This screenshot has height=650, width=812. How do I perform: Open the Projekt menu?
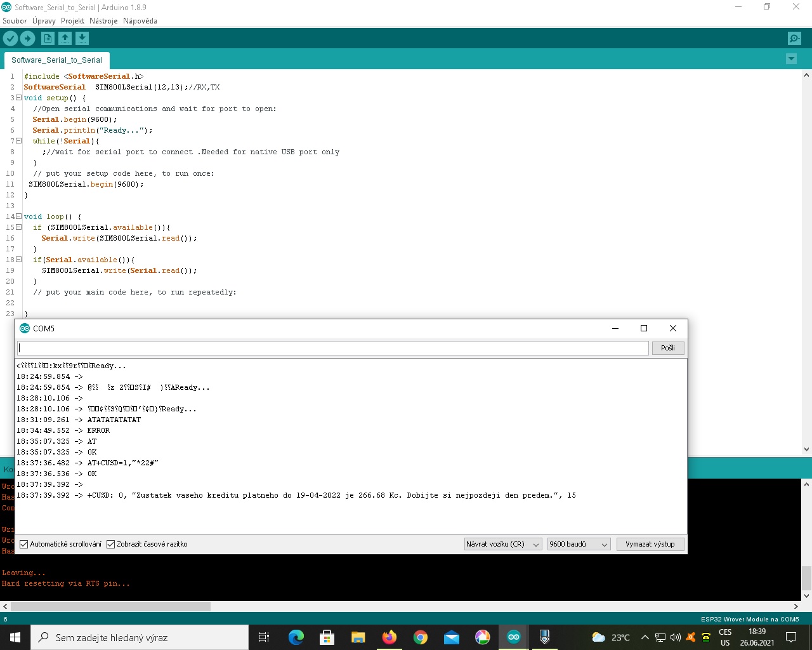[x=73, y=21]
